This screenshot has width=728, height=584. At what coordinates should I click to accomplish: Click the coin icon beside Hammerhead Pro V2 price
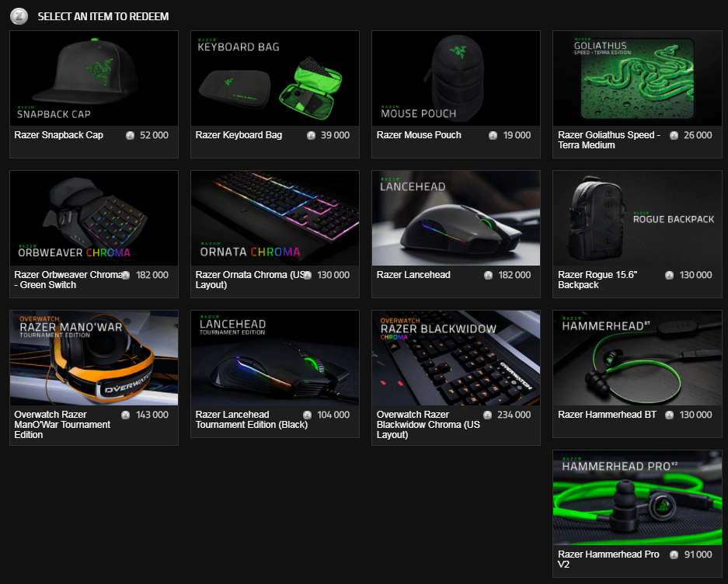point(674,554)
